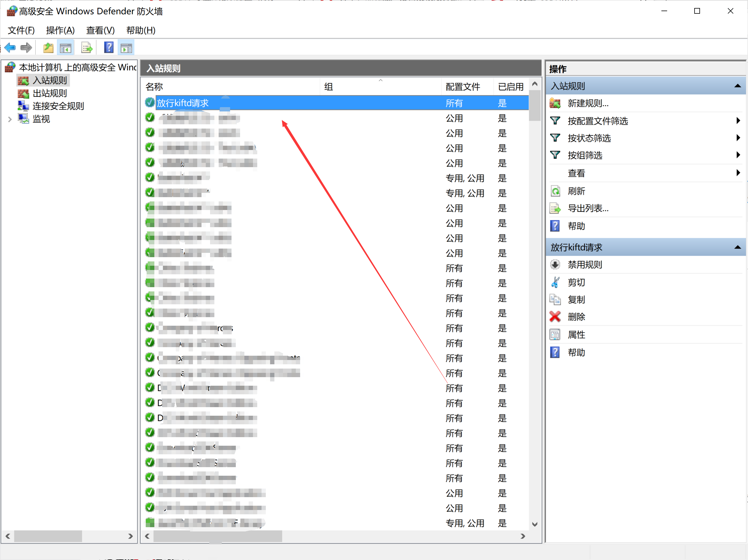The height and width of the screenshot is (560, 748).
Task: Expand the 按状态筛选 submenu arrow
Action: (x=738, y=138)
